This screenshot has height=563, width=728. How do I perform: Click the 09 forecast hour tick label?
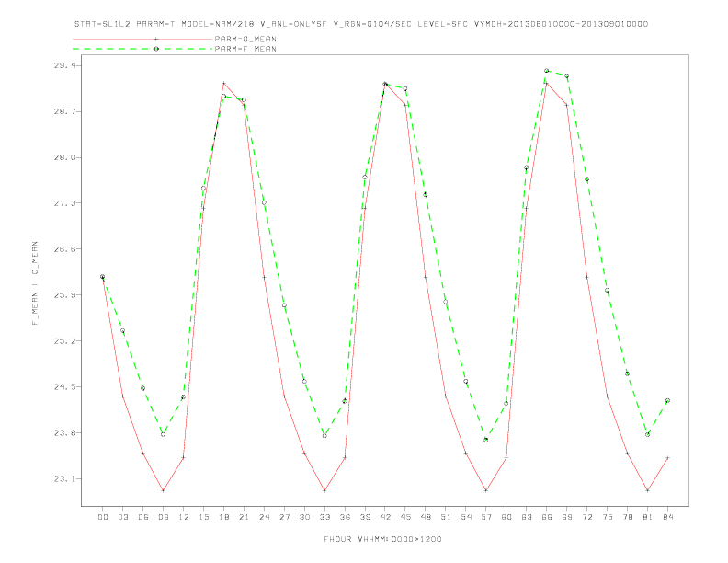(x=163, y=517)
